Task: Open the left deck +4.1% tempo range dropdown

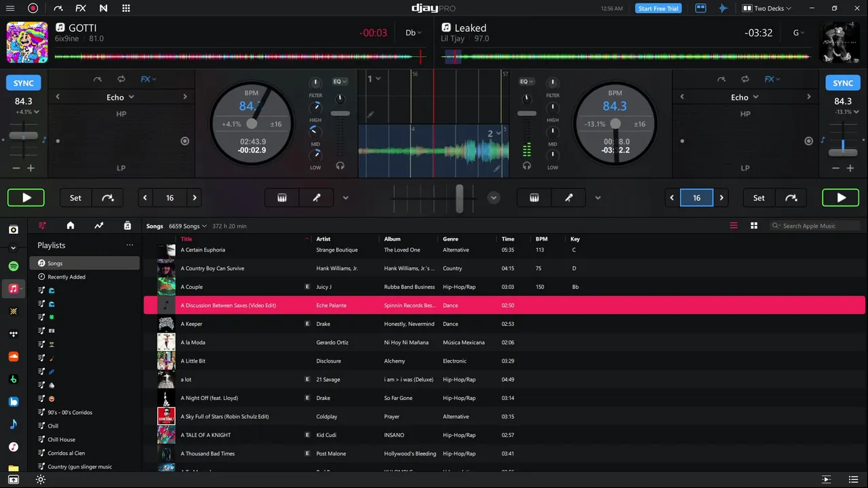Action: (27, 112)
